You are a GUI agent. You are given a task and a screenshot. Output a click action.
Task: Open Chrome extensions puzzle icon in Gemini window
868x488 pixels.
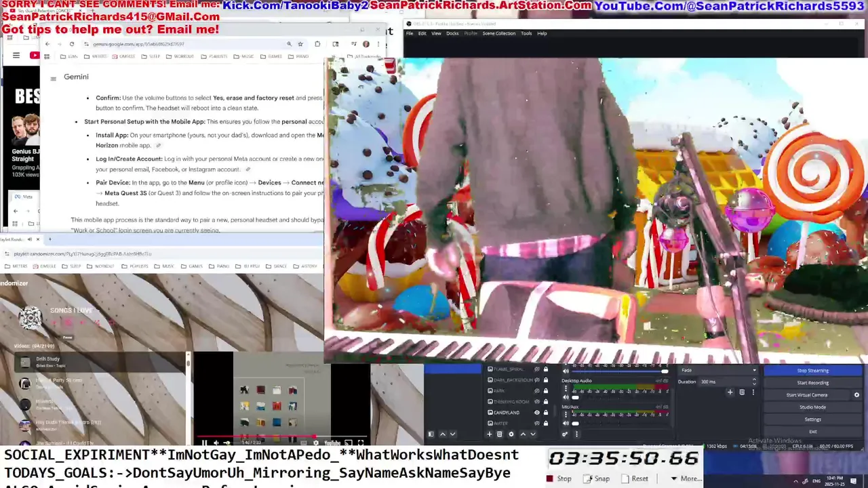(x=317, y=44)
